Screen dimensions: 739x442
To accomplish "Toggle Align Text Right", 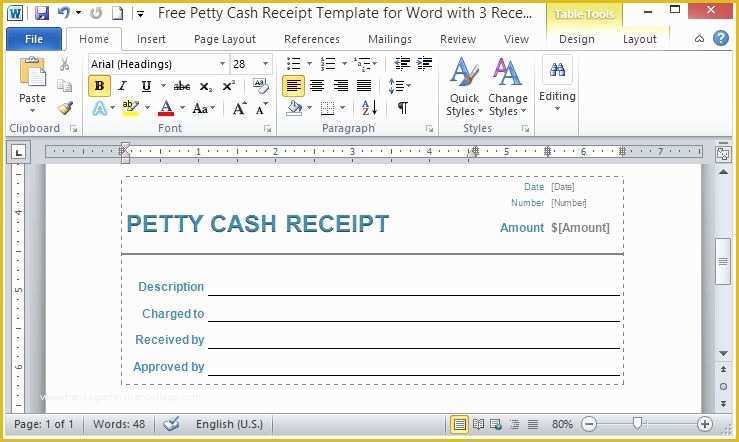I will pyautogui.click(x=340, y=86).
